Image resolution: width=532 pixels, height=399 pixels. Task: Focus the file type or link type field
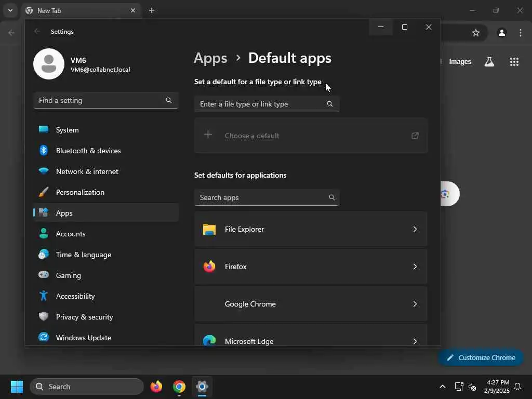point(267,104)
